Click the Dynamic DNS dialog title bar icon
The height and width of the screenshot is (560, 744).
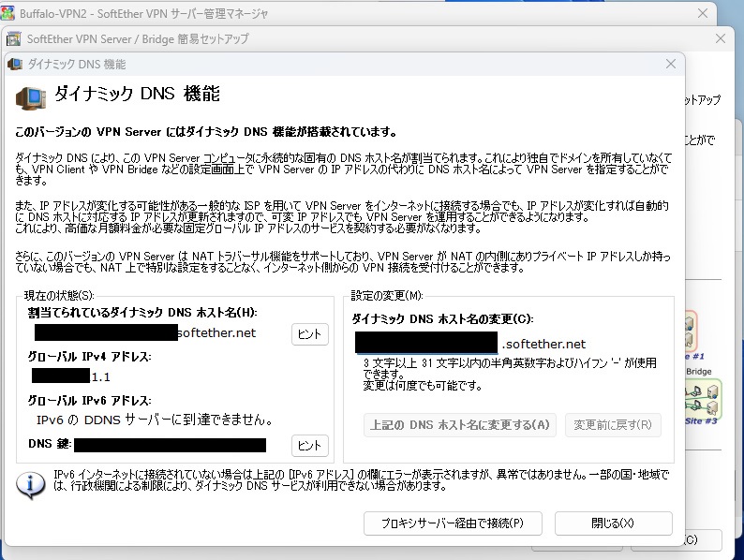point(16,64)
